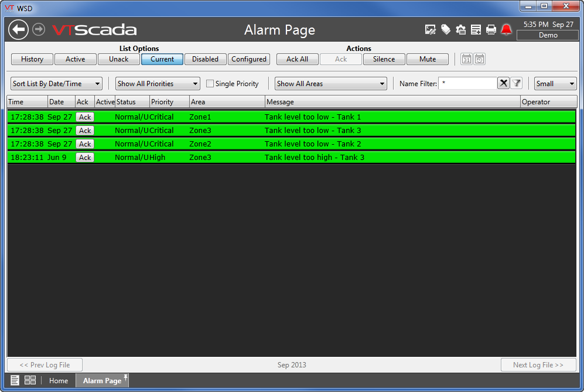Click Next Log File at bottom right
Screen dimensions: 584x392
click(x=538, y=364)
